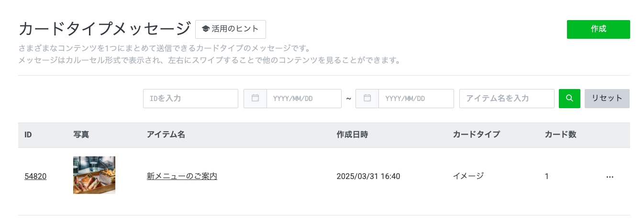Click the start date YYYY/MM/DD field
This screenshot has height=224, width=644.
[x=304, y=98]
